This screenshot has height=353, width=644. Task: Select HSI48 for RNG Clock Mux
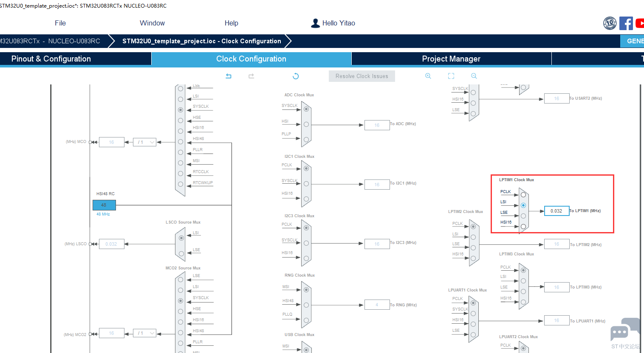pyautogui.click(x=306, y=305)
